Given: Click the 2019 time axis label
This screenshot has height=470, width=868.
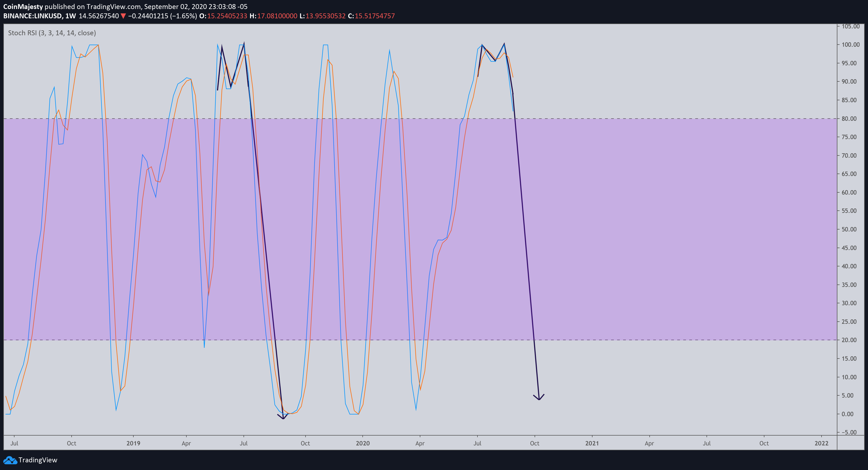Looking at the screenshot, I should [133, 443].
